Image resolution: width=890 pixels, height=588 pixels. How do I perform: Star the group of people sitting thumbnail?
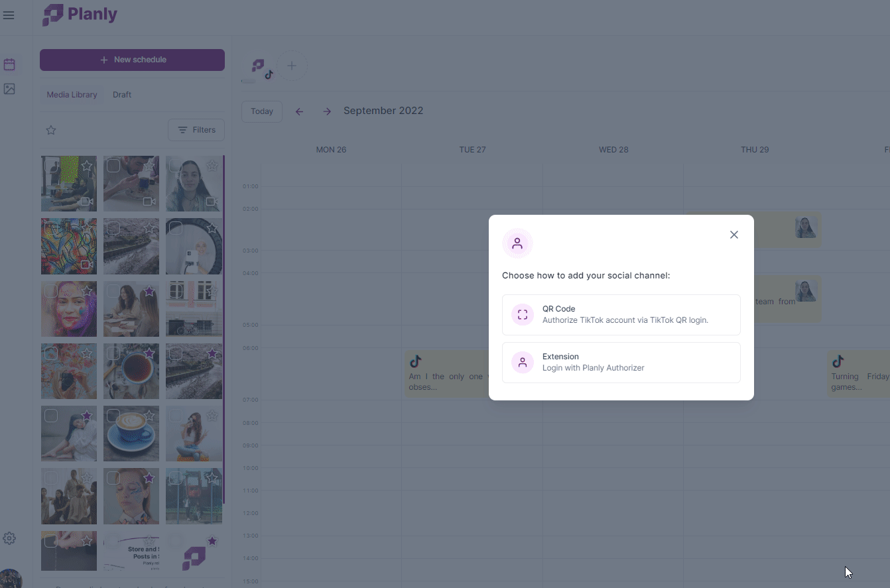click(87, 478)
